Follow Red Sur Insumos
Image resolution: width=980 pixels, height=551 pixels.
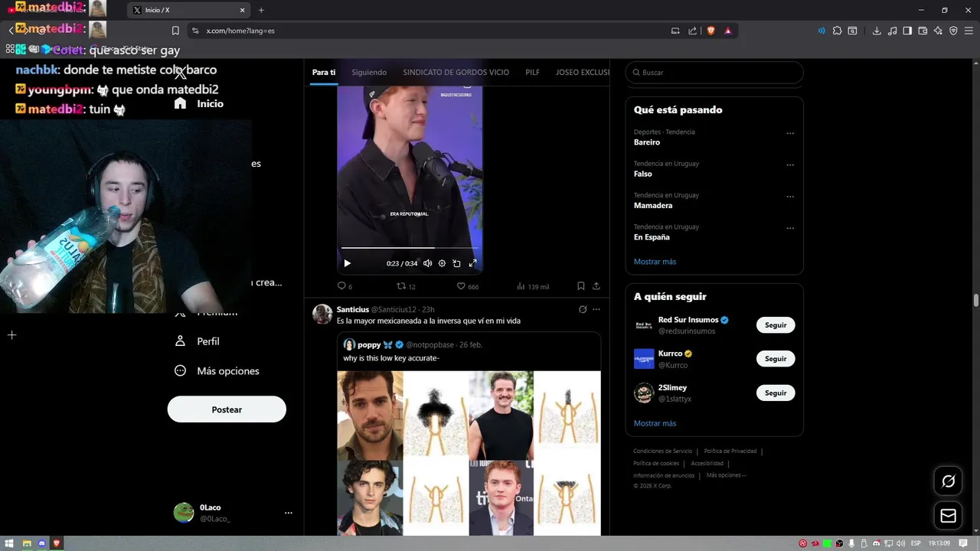click(776, 325)
